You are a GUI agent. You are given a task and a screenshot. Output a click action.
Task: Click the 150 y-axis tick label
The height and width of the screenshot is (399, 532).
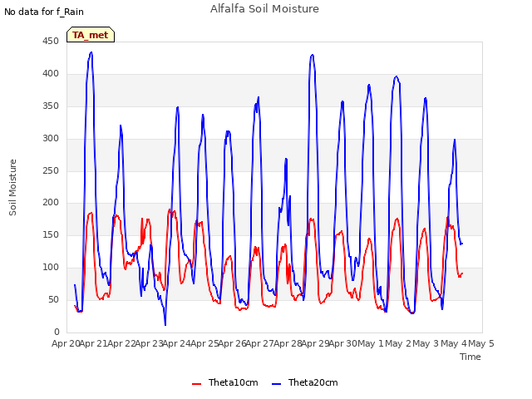[51, 234]
